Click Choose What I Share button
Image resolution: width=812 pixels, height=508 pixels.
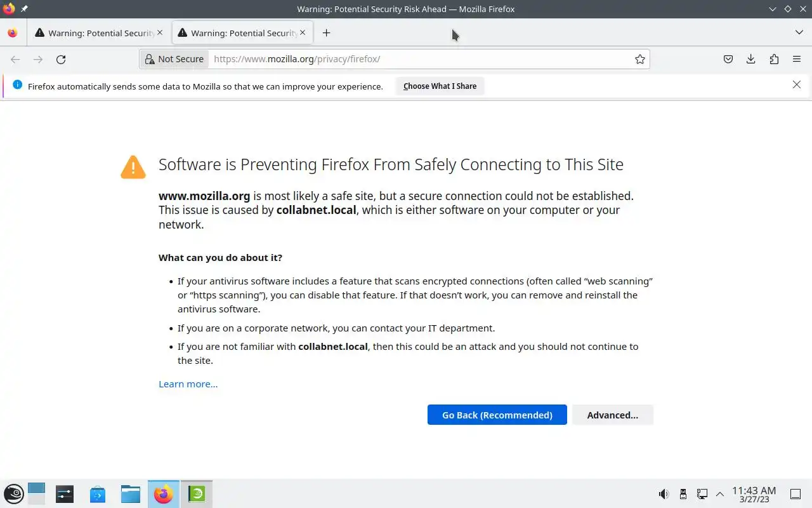tap(440, 86)
